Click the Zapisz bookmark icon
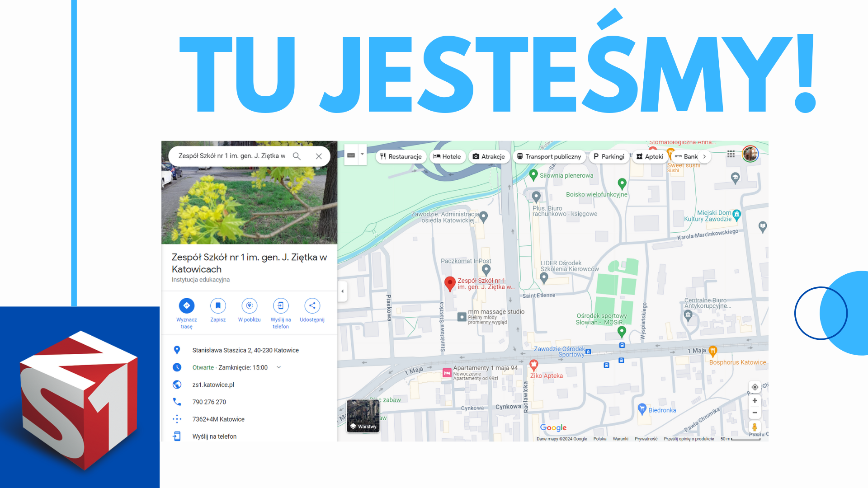 click(218, 306)
